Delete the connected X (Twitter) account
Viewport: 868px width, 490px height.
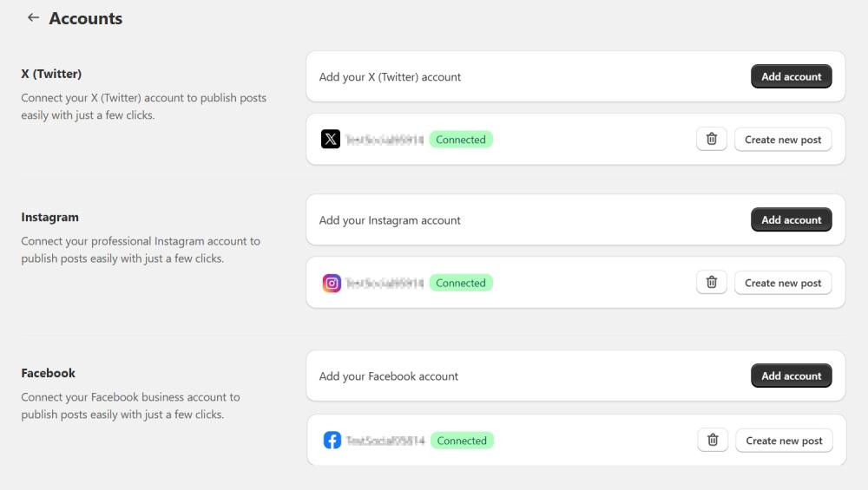tap(712, 139)
